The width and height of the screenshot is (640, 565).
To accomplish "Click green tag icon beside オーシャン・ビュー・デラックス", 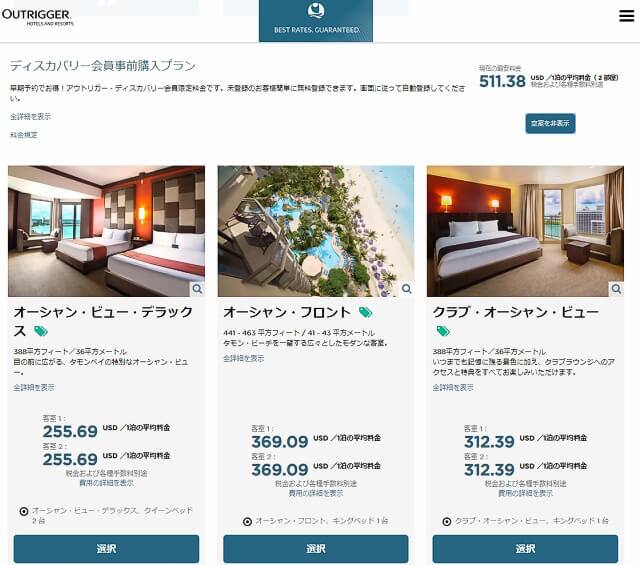I will click(40, 331).
